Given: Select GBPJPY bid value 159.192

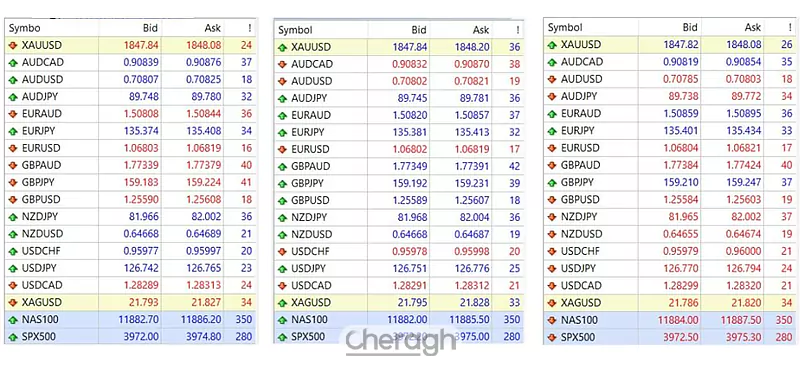Looking at the screenshot, I should point(410,184).
